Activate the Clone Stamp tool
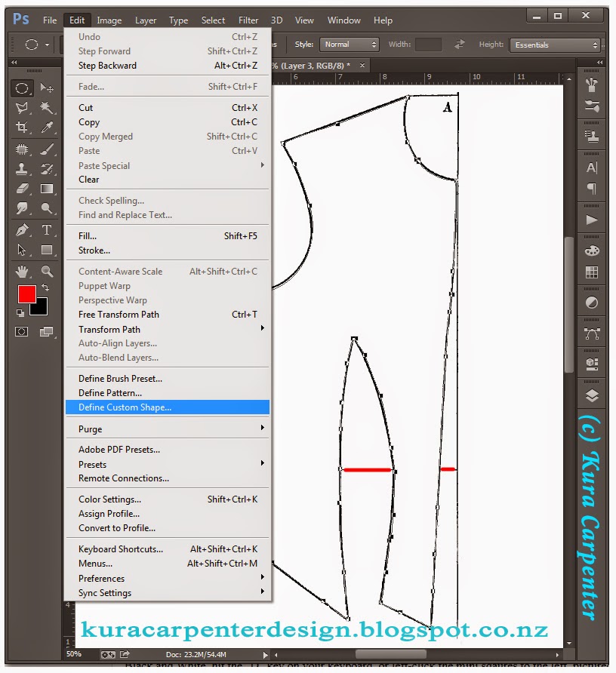616x673 pixels. (x=20, y=169)
